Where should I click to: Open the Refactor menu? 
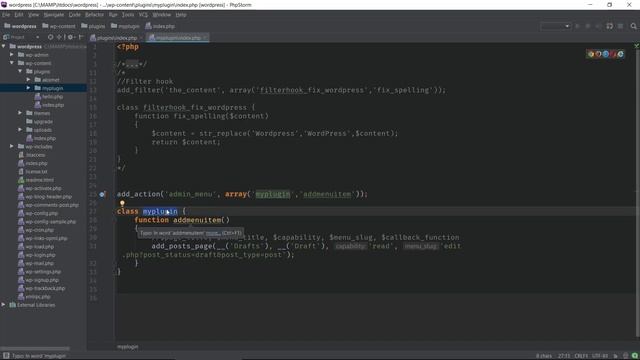coord(94,15)
